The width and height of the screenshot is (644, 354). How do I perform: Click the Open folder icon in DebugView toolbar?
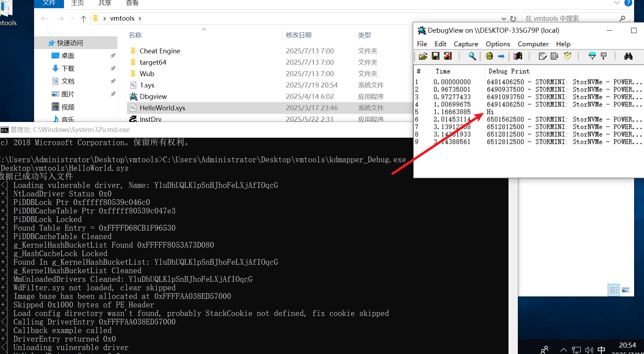pos(423,56)
